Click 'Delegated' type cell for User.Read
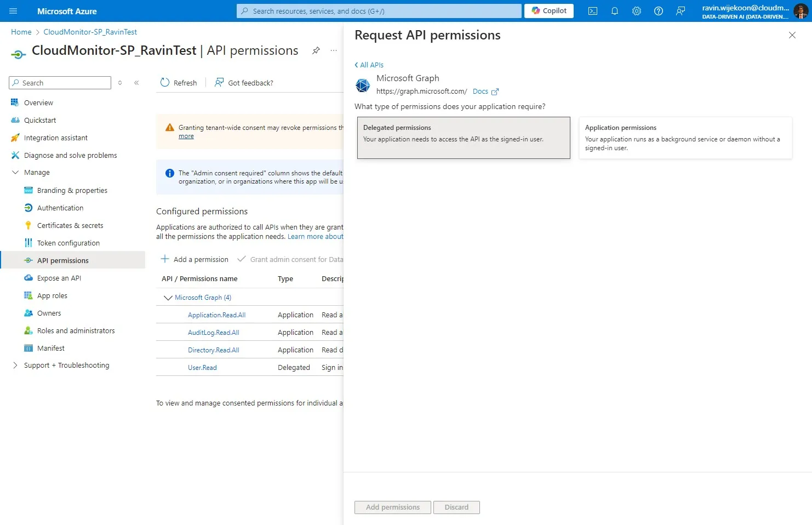 294,368
